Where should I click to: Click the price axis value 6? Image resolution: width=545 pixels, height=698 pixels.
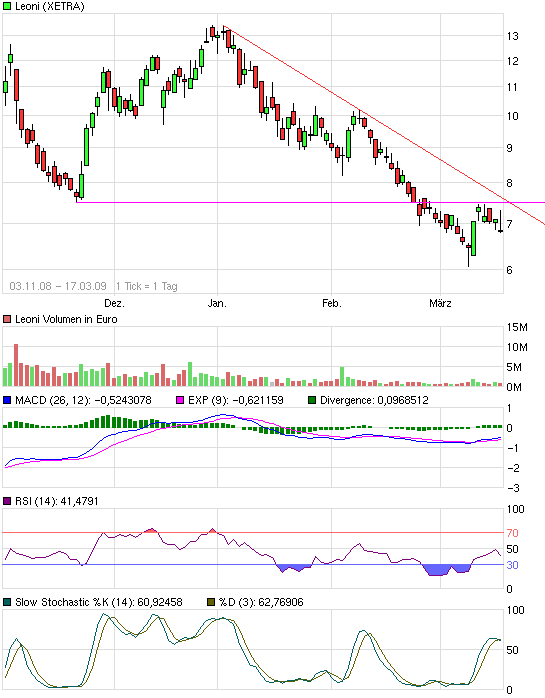coord(510,270)
